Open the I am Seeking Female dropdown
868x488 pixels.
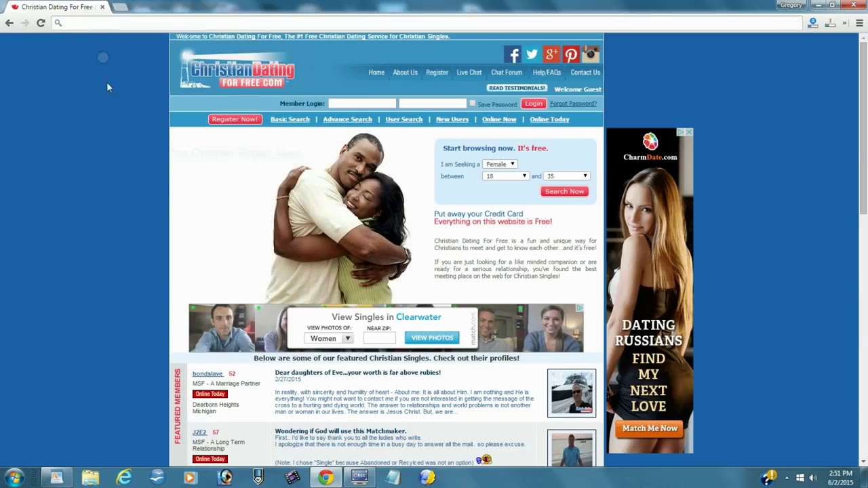pos(500,164)
